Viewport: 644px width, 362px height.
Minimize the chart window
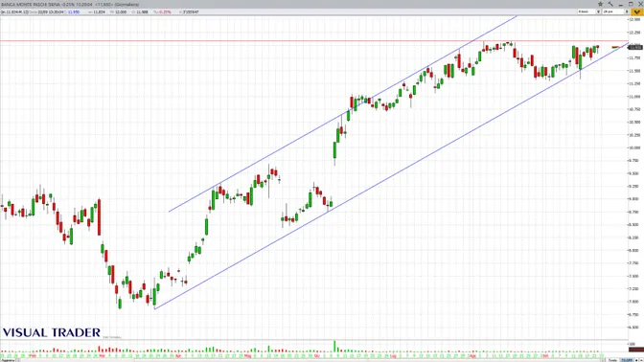pyautogui.click(x=621, y=5)
